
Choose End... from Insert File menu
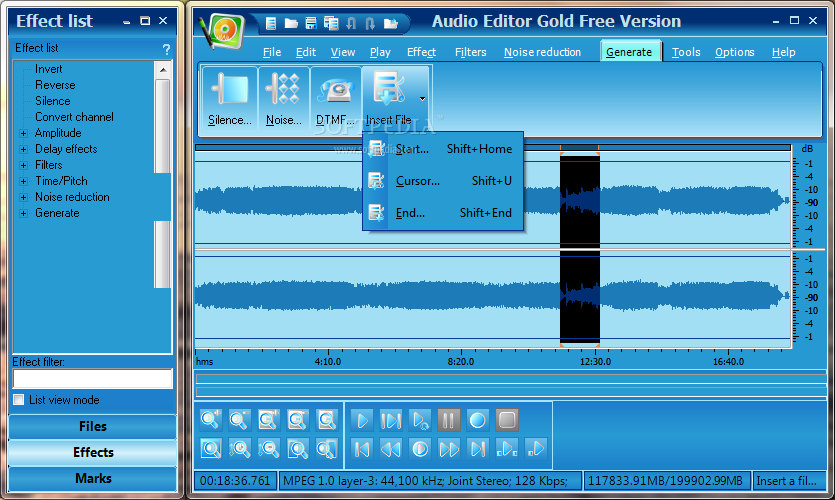[x=443, y=213]
